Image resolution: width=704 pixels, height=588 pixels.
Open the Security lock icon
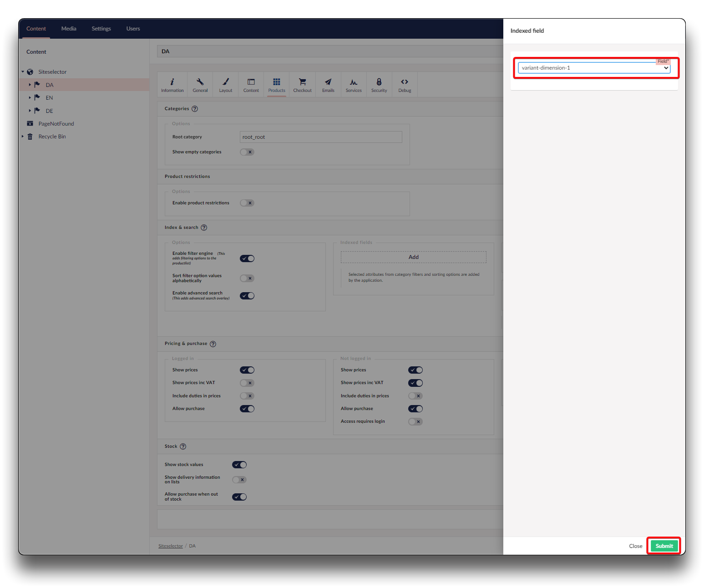click(x=379, y=82)
